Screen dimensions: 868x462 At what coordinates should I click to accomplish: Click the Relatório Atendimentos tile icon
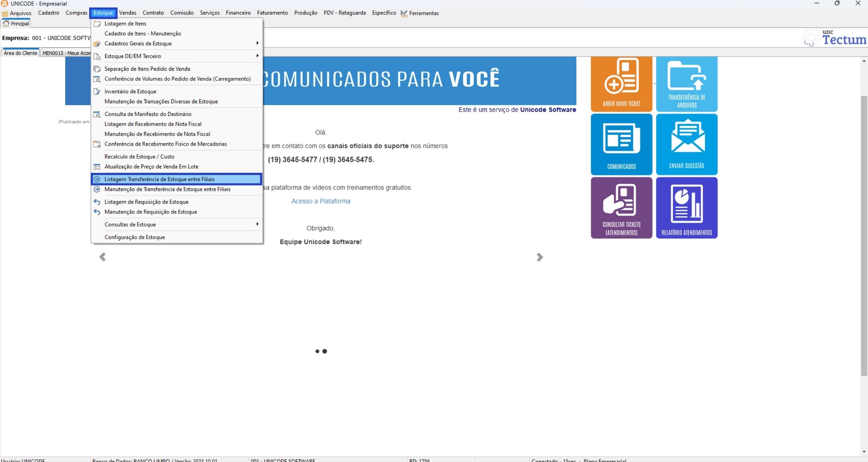pyautogui.click(x=686, y=204)
